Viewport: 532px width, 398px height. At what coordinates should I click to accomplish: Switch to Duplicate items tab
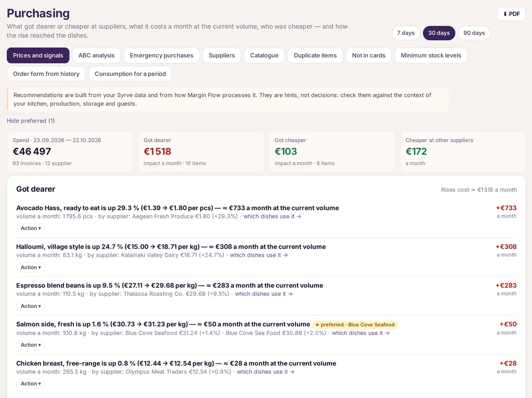315,55
